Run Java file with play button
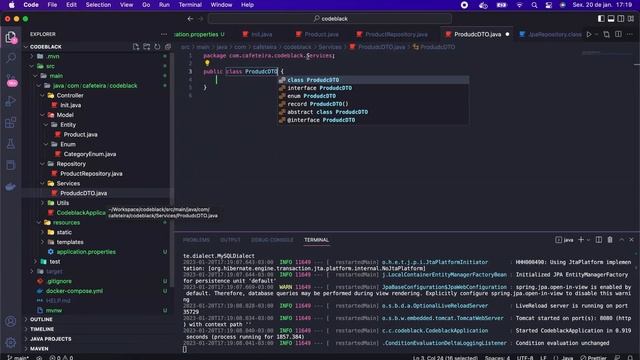 coord(589,34)
